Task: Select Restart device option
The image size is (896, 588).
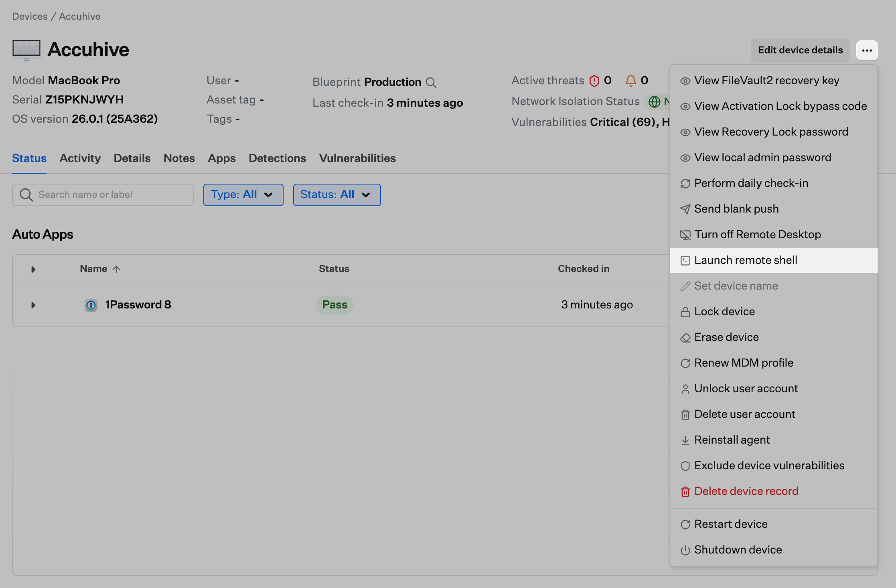Action: click(773, 524)
